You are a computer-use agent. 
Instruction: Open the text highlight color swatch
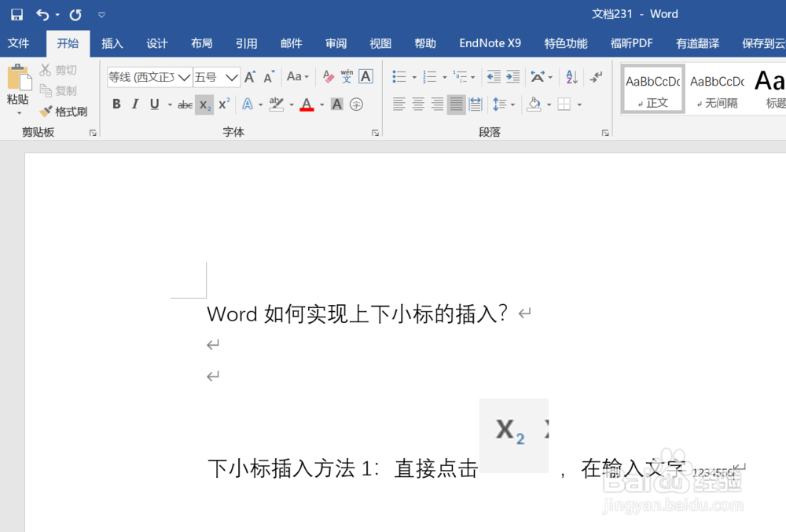[277, 104]
